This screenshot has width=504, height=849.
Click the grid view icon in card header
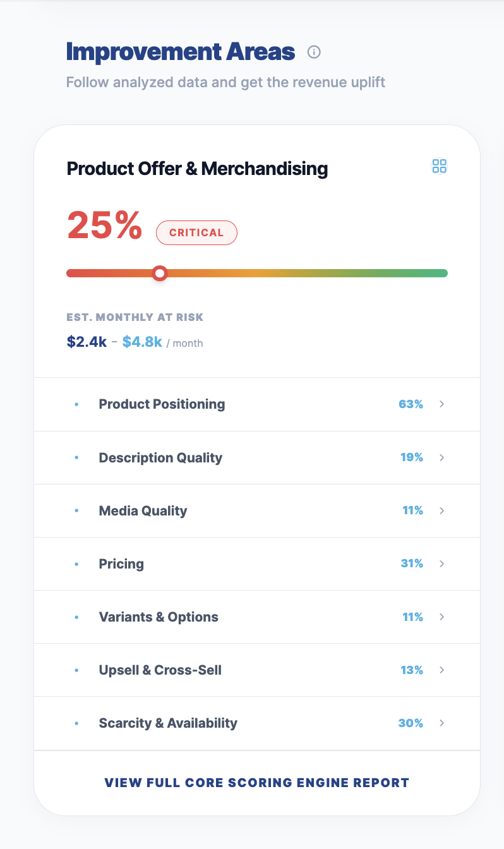[440, 166]
